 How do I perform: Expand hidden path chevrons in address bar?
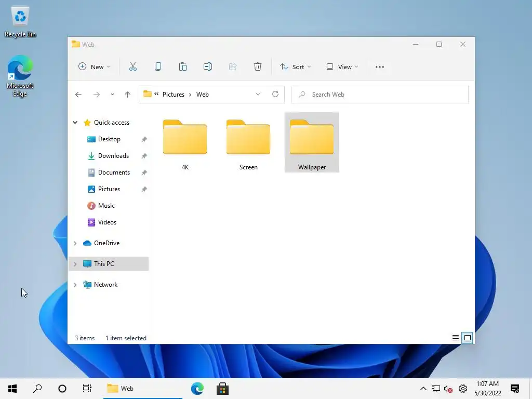[x=156, y=94]
